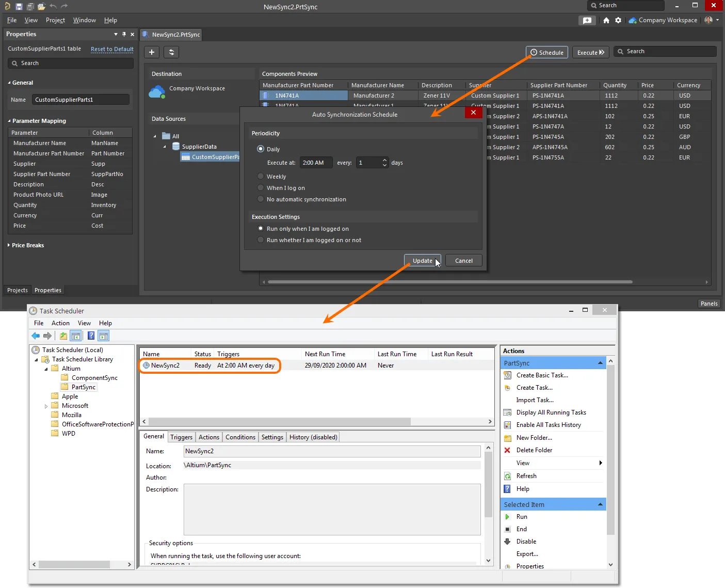This screenshot has width=725, height=588.
Task: Expand the Price Breaks section
Action: pyautogui.click(x=9, y=245)
